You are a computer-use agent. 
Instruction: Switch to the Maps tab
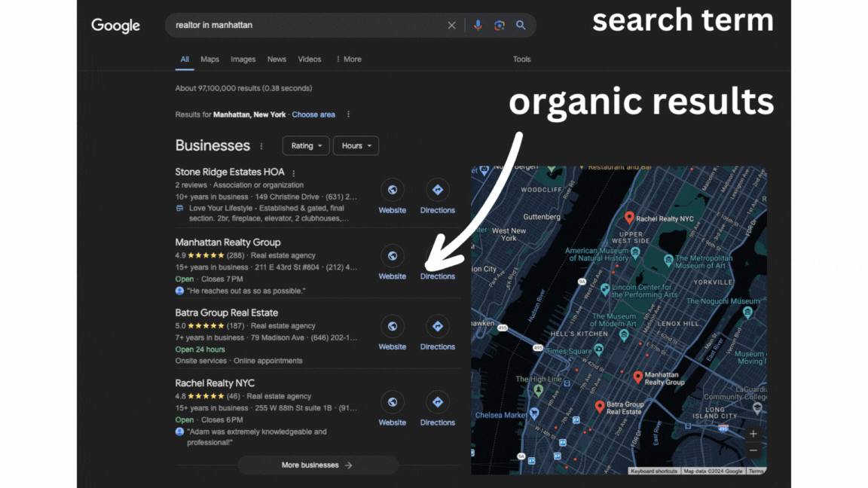click(x=209, y=59)
